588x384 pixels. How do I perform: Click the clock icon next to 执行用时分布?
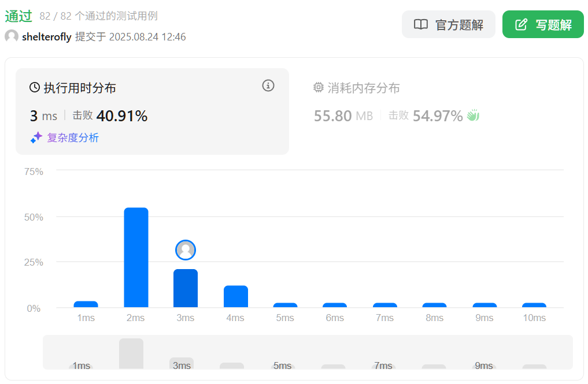[35, 87]
